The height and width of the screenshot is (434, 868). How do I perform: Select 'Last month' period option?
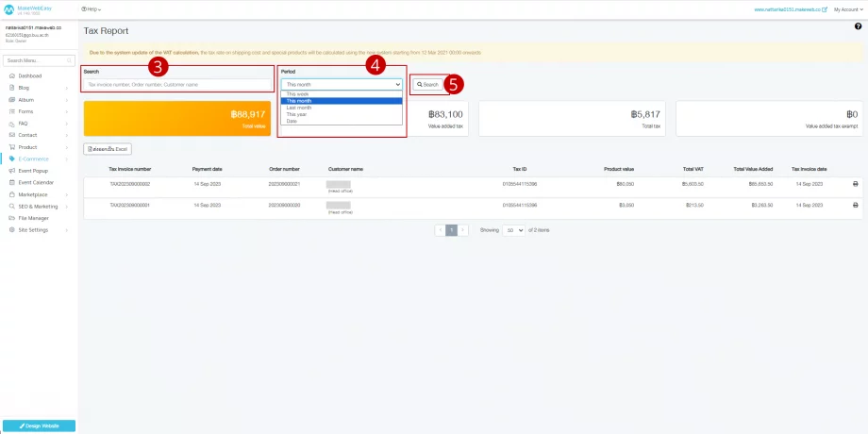(x=342, y=108)
